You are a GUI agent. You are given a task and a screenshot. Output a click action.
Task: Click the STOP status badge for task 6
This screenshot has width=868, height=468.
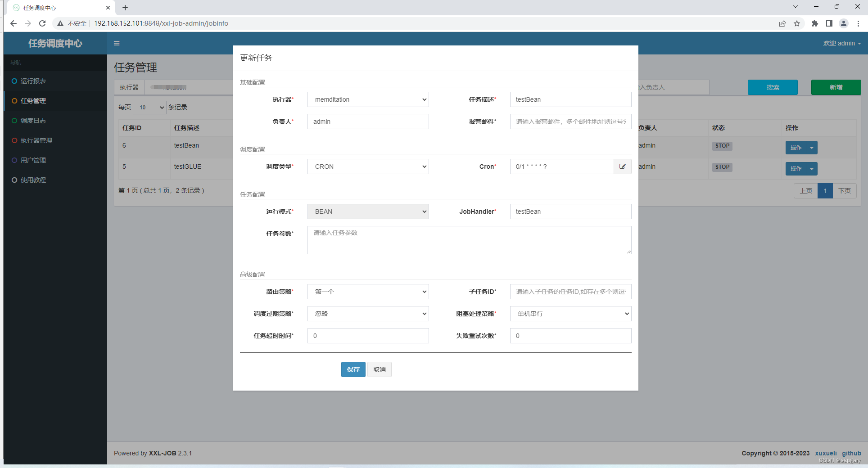click(x=722, y=146)
